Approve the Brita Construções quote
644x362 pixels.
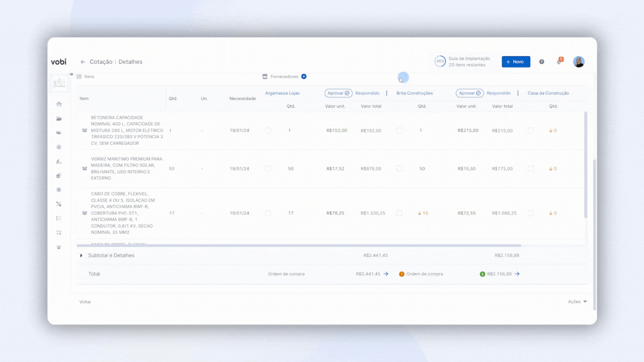(x=470, y=93)
